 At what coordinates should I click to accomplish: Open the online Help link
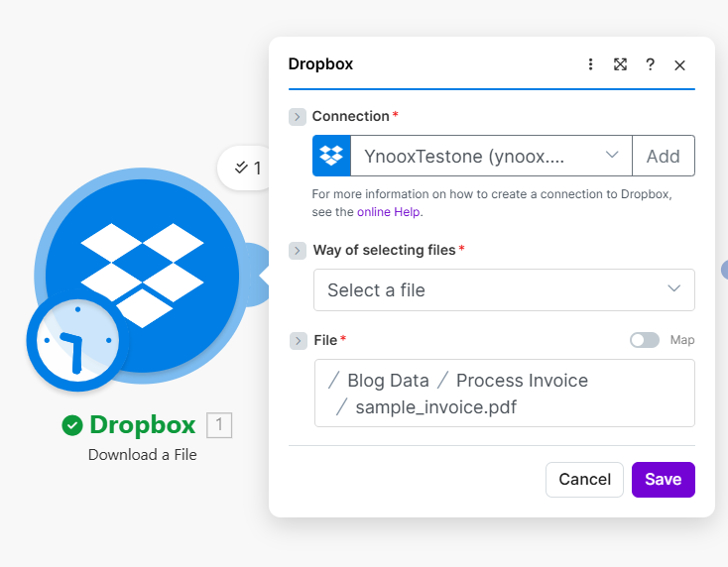click(389, 212)
